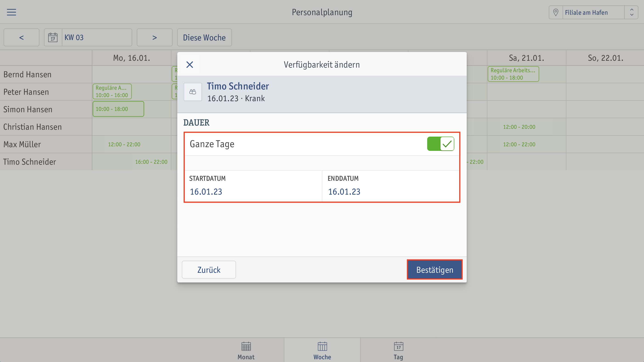Click the employee group icon beside Timo Schneider
Image resolution: width=644 pixels, height=362 pixels.
(192, 92)
